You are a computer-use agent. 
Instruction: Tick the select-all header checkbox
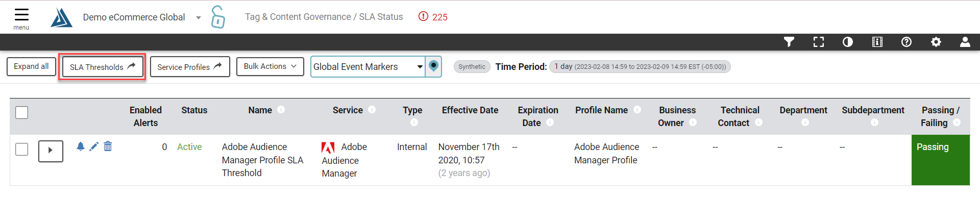[x=22, y=112]
